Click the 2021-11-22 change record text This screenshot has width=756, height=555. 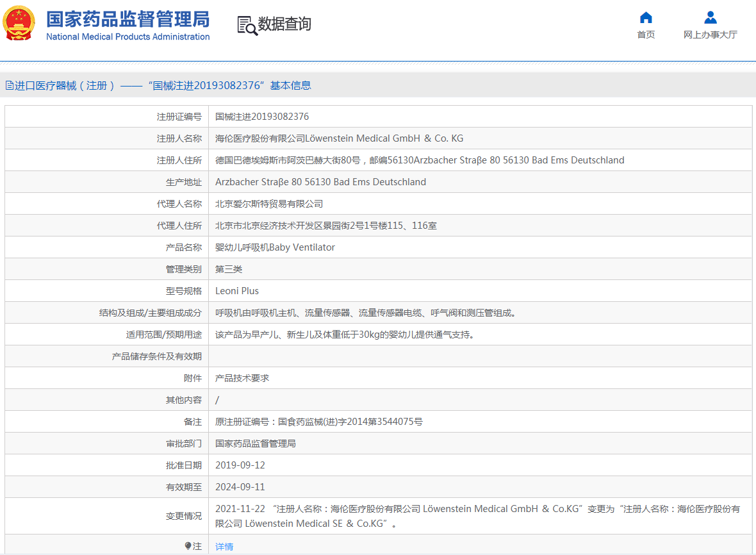[477, 516]
